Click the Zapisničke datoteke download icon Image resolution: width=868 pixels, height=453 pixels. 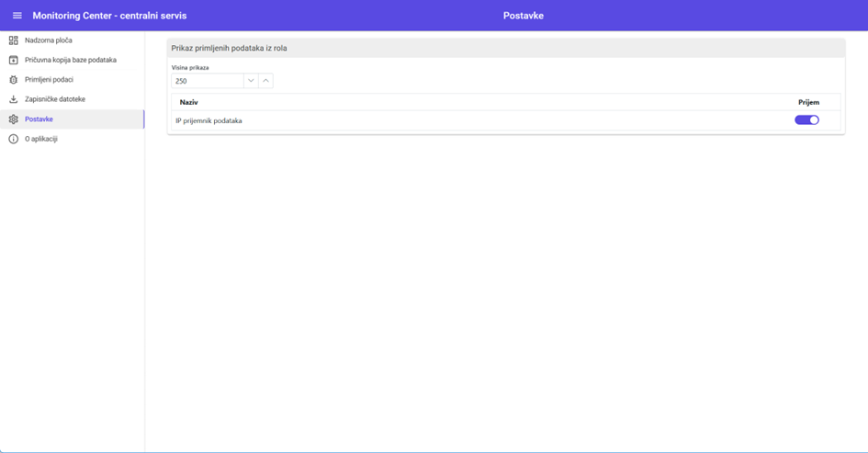(x=13, y=99)
